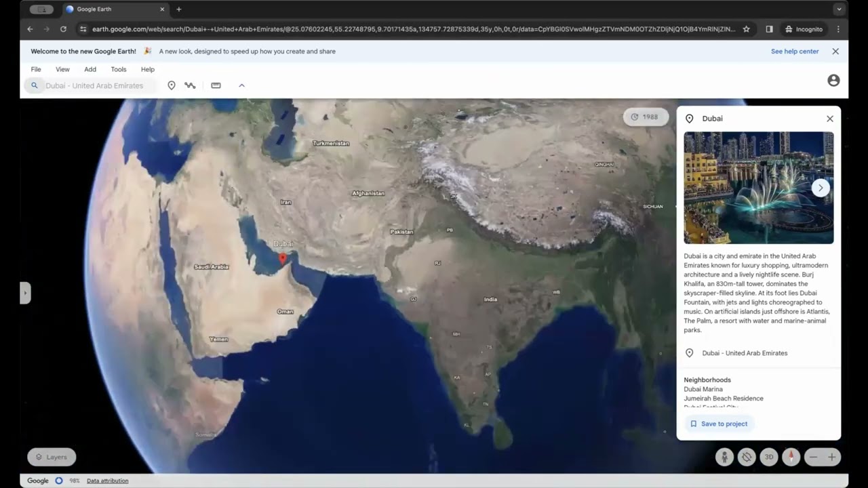Click the loading progress circle indicator

pyautogui.click(x=59, y=481)
